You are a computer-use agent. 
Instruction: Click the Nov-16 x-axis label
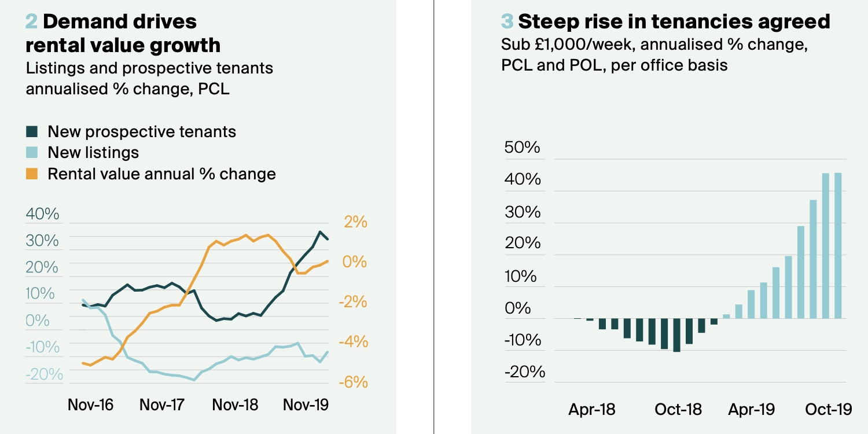(x=90, y=404)
